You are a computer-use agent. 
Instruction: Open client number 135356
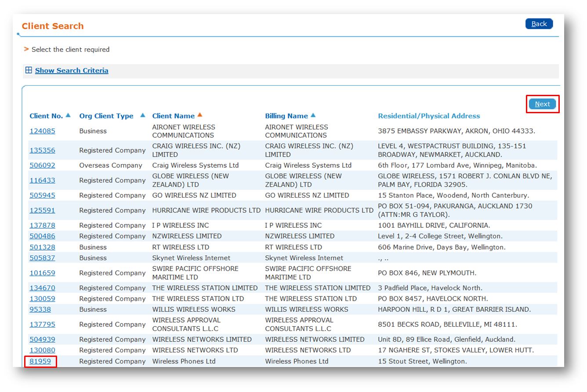[42, 150]
